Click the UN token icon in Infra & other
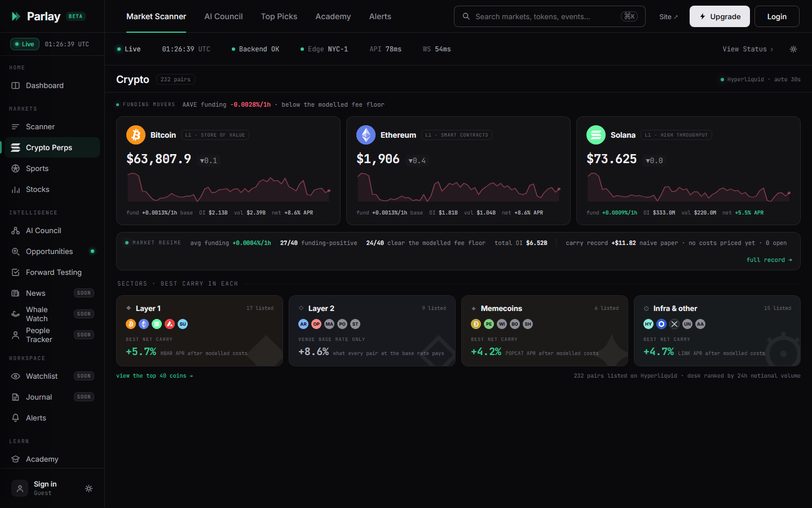The width and height of the screenshot is (812, 508). coord(687,324)
